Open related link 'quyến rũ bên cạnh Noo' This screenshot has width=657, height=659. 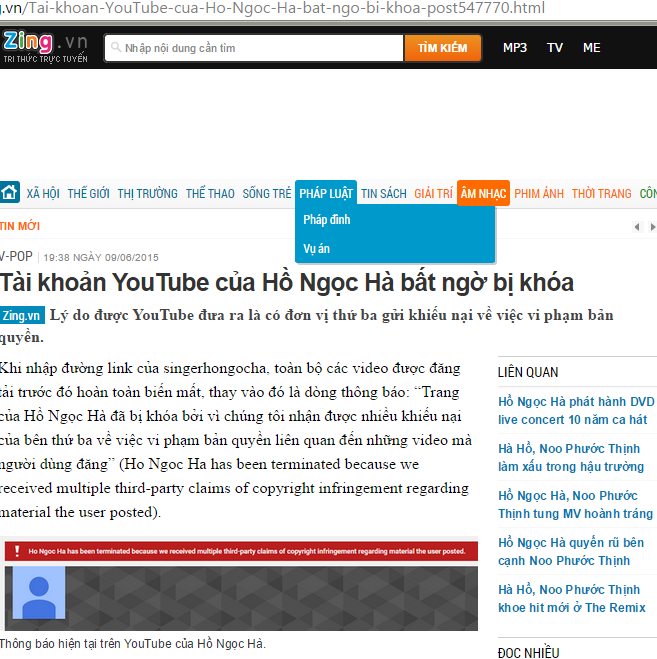coord(571,552)
